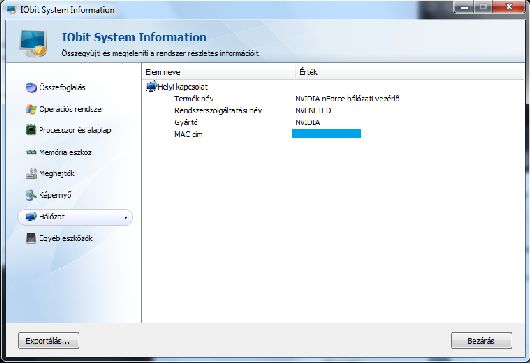The image size is (530, 363).
Task: Click the Bezárás button
Action: point(481,341)
